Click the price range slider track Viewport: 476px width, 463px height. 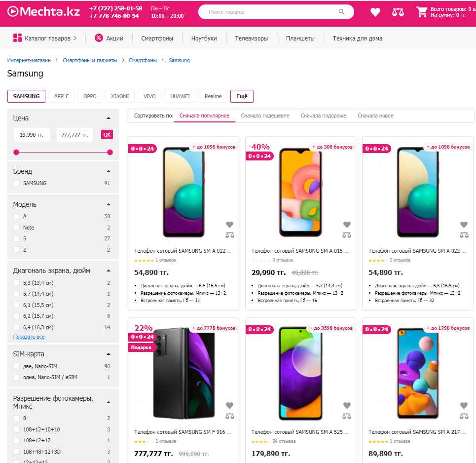pos(63,152)
